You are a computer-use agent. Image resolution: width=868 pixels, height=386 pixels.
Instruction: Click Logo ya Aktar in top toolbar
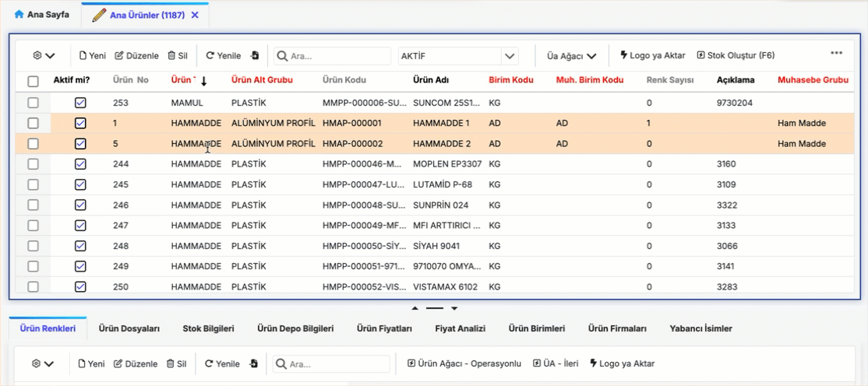pyautogui.click(x=652, y=56)
